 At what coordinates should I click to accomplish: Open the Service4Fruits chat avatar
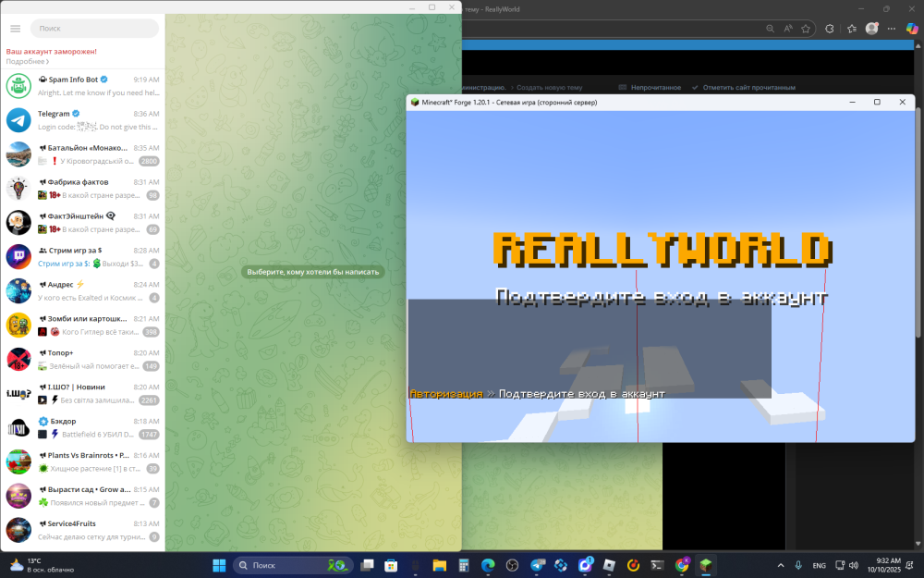[x=18, y=530]
